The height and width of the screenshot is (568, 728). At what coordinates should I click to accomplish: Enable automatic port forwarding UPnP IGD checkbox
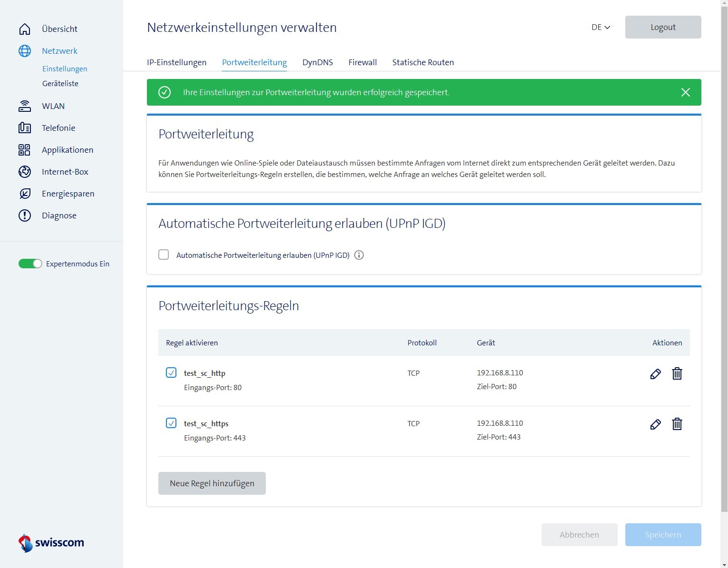[x=164, y=255]
